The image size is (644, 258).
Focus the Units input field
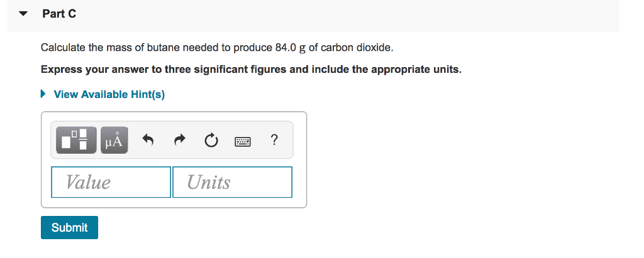pyautogui.click(x=233, y=182)
